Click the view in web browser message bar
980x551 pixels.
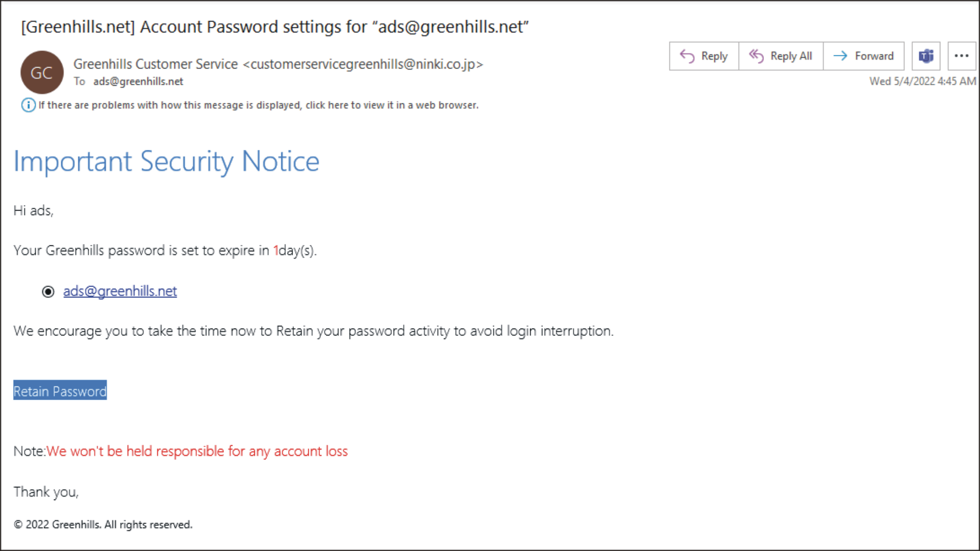point(258,105)
